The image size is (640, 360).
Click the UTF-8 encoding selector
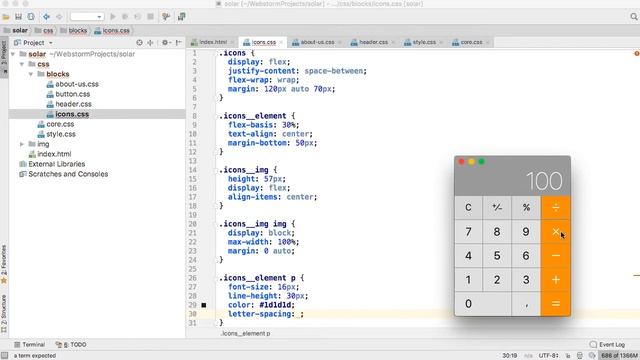click(549, 356)
